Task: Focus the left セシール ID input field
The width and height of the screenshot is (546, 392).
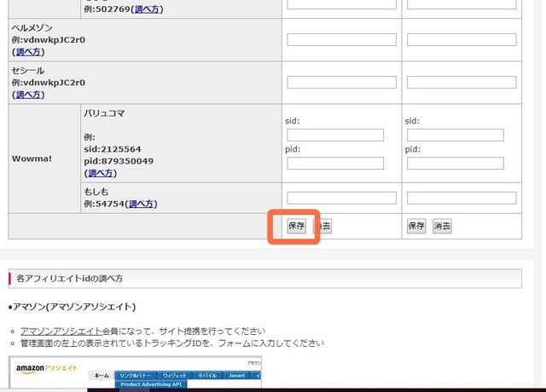Action: 341,83
